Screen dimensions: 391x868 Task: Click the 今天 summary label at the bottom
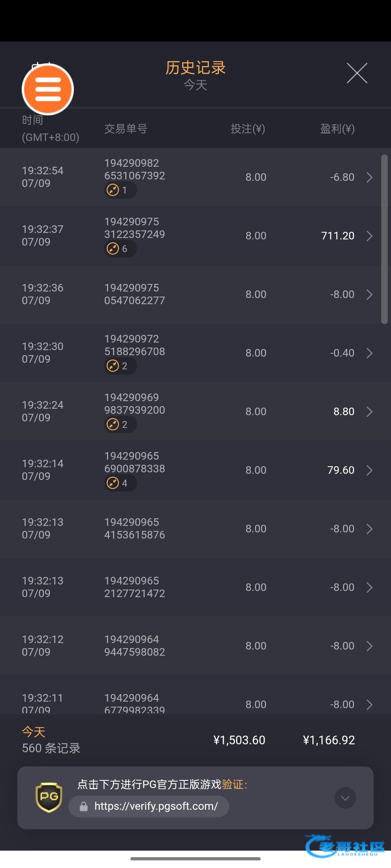click(x=34, y=732)
